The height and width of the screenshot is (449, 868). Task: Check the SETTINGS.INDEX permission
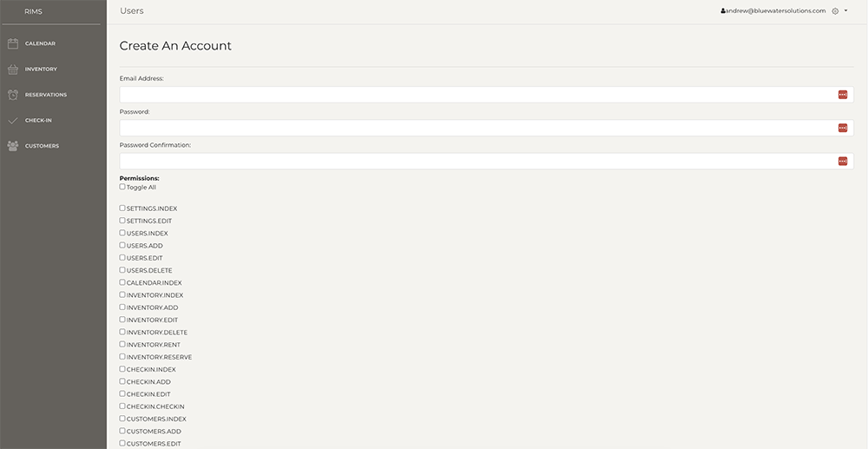point(122,208)
